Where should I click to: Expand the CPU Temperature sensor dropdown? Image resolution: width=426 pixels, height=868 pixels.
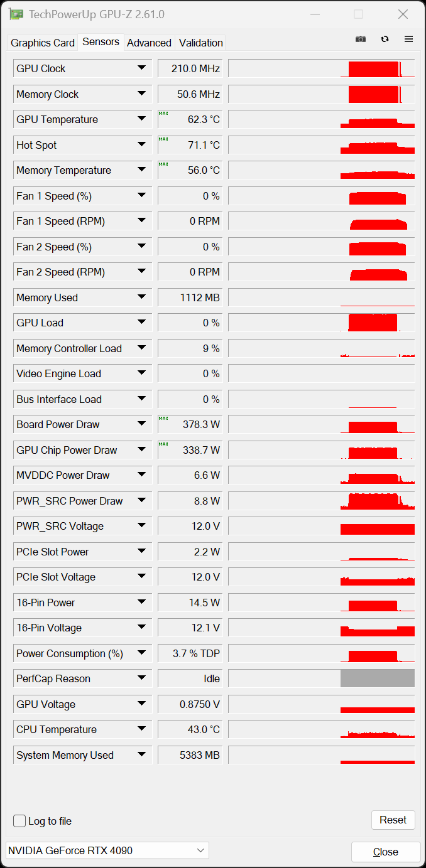point(141,729)
